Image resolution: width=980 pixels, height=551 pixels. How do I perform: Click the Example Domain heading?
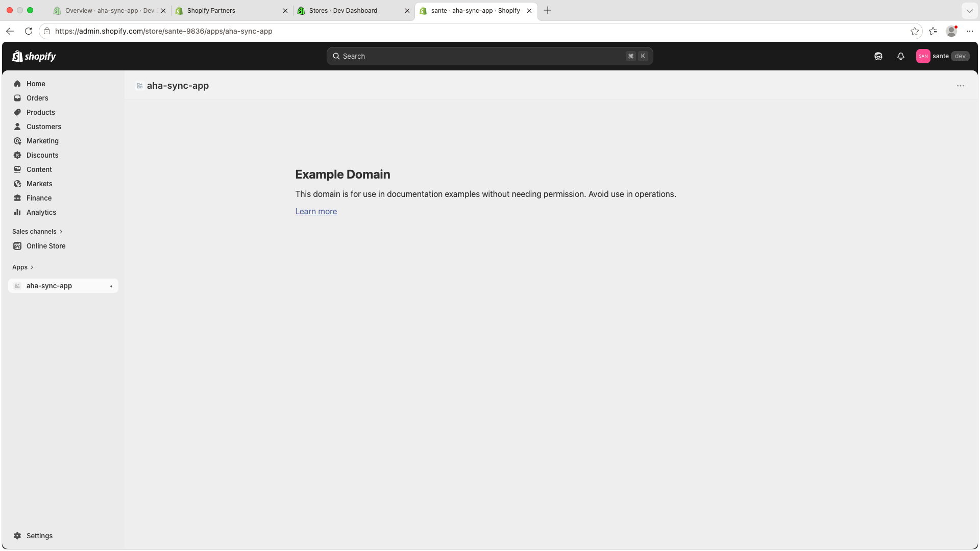[342, 174]
